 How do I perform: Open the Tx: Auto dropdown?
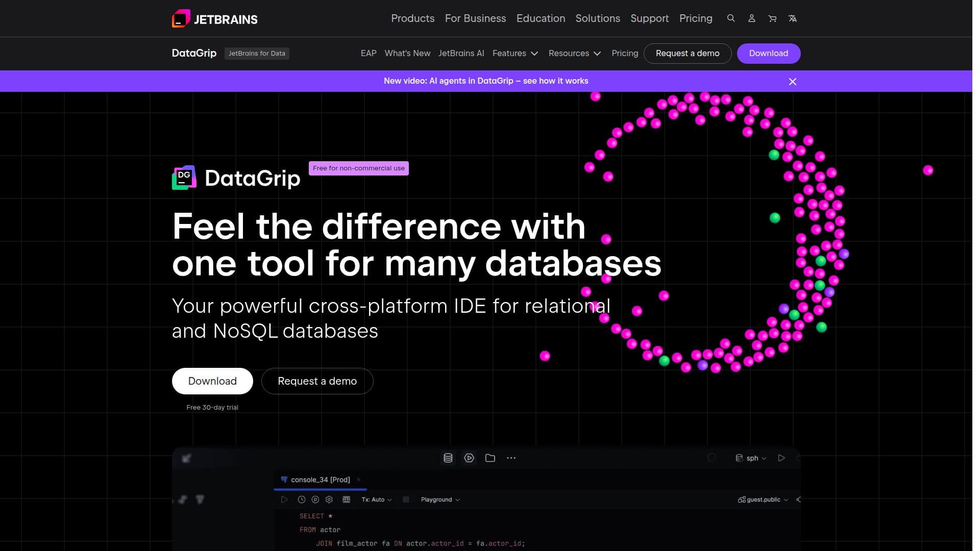(x=377, y=499)
